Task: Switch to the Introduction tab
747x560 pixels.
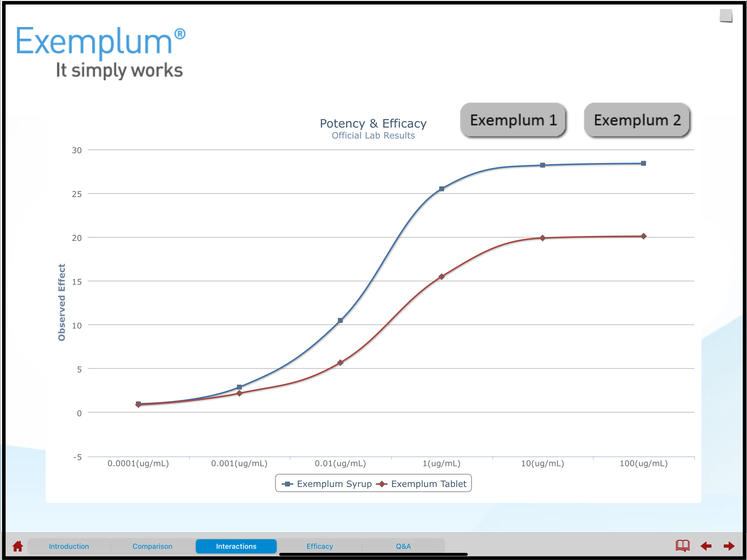Action: coord(69,546)
